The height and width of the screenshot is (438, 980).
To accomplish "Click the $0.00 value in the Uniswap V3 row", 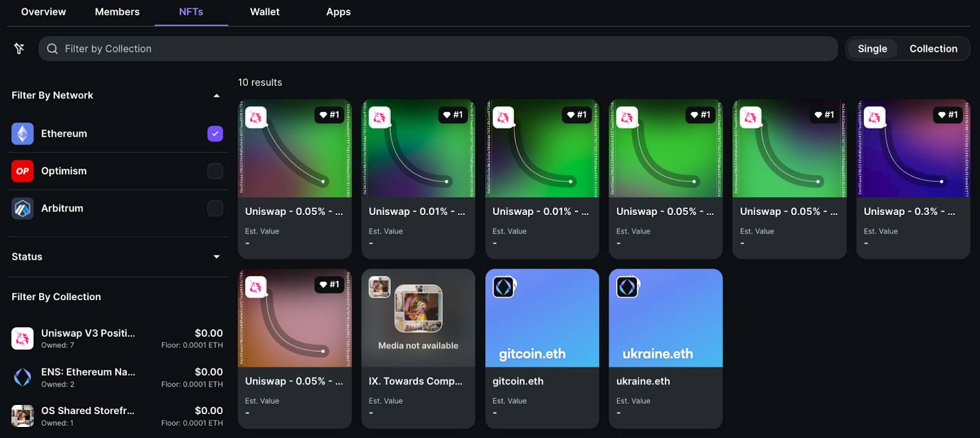I will click(x=209, y=333).
